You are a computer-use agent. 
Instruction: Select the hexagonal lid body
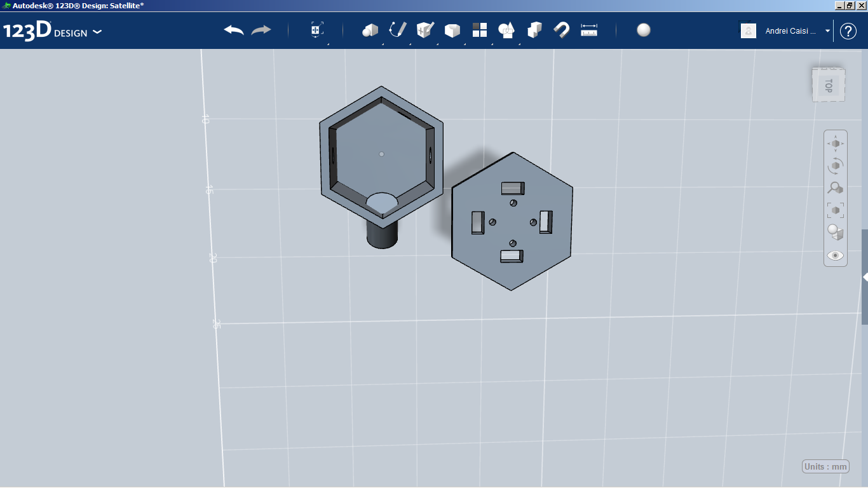[512, 221]
